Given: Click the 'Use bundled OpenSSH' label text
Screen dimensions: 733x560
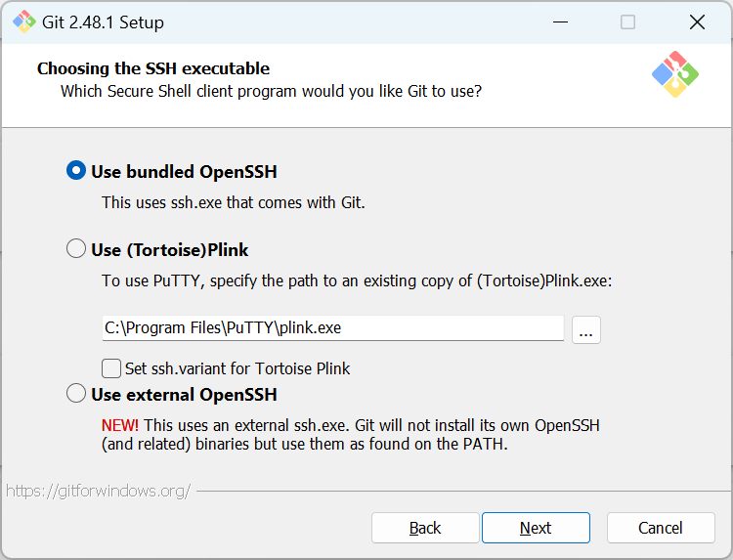Looking at the screenshot, I should click(184, 172).
